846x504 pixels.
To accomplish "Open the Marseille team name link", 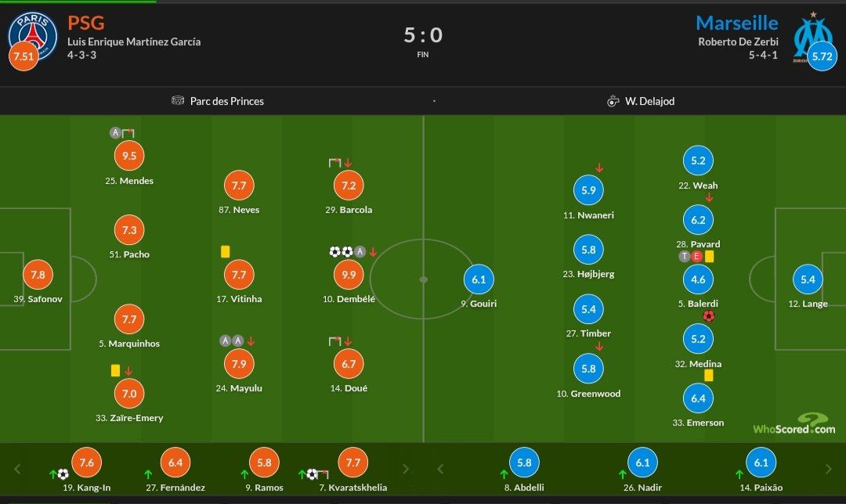I will [x=737, y=23].
